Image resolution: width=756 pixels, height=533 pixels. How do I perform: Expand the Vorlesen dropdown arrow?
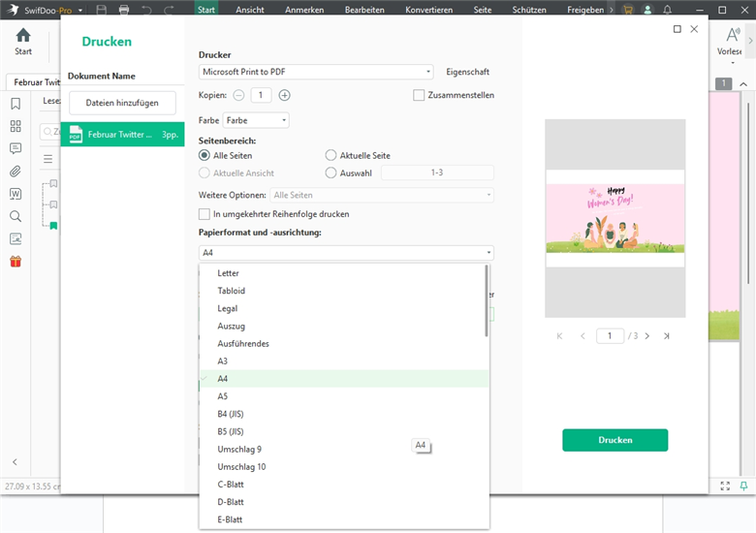[733, 63]
